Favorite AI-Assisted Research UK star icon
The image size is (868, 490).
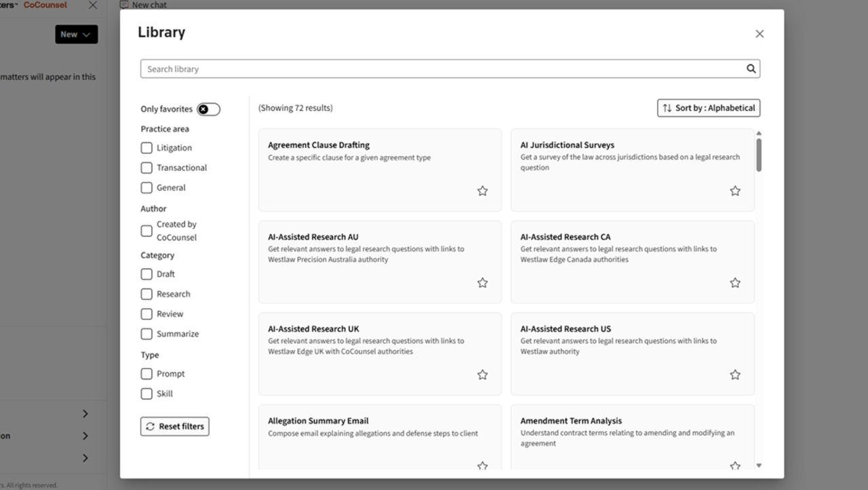(x=482, y=375)
